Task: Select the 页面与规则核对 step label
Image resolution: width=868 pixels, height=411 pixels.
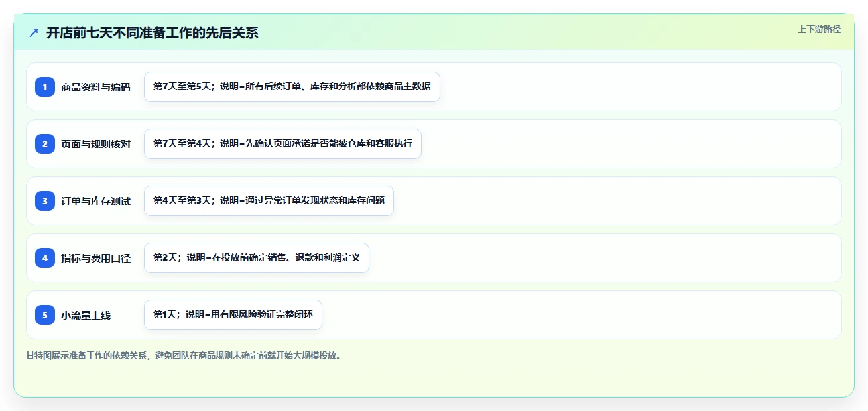Action: click(95, 144)
